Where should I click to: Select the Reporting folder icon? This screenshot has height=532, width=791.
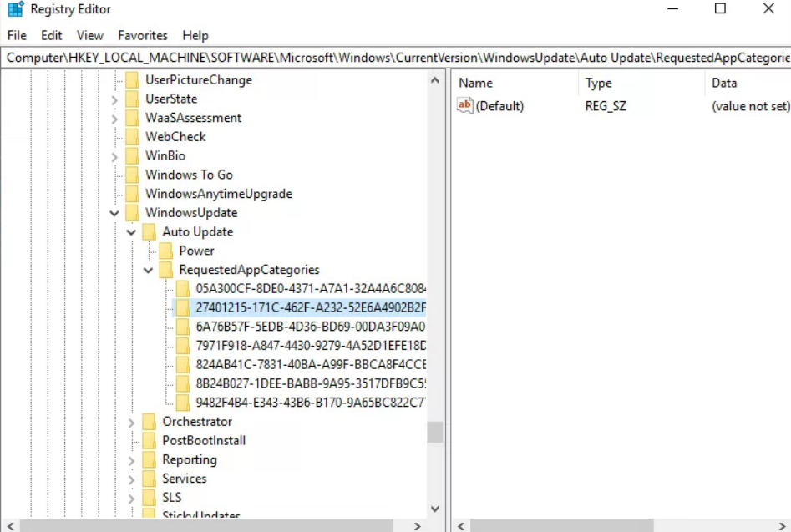pos(149,460)
